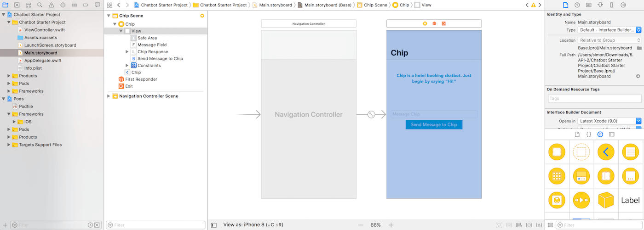Expand the Navigation Controller Scene
The height and width of the screenshot is (230, 644).
pos(109,96)
